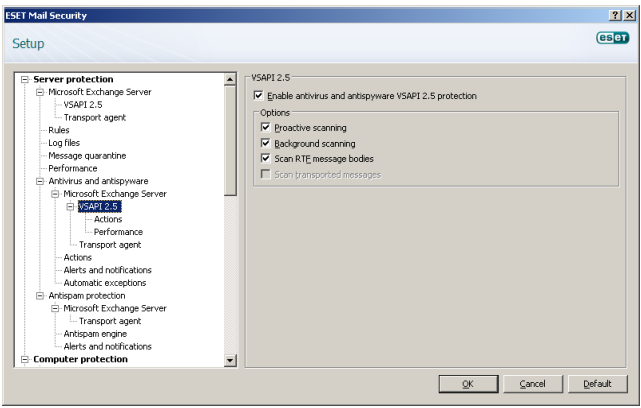Collapse Antivirus and antispyware node
The image size is (641, 408).
pos(40,181)
